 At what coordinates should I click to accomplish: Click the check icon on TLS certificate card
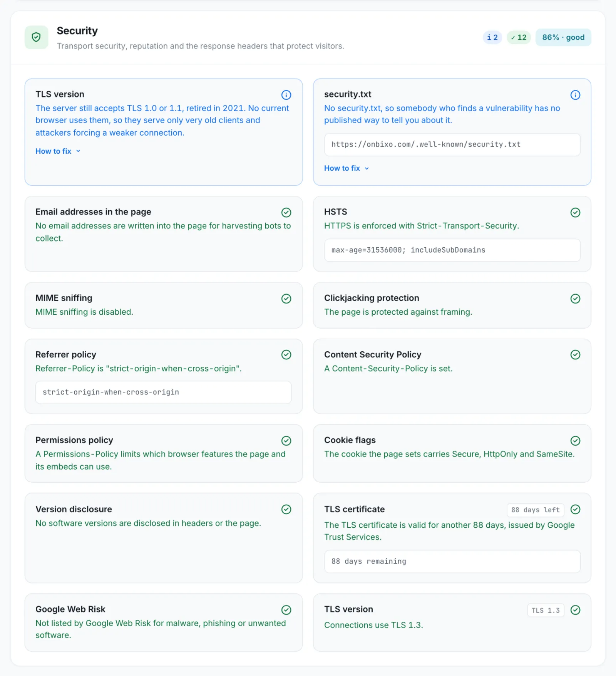click(x=575, y=509)
